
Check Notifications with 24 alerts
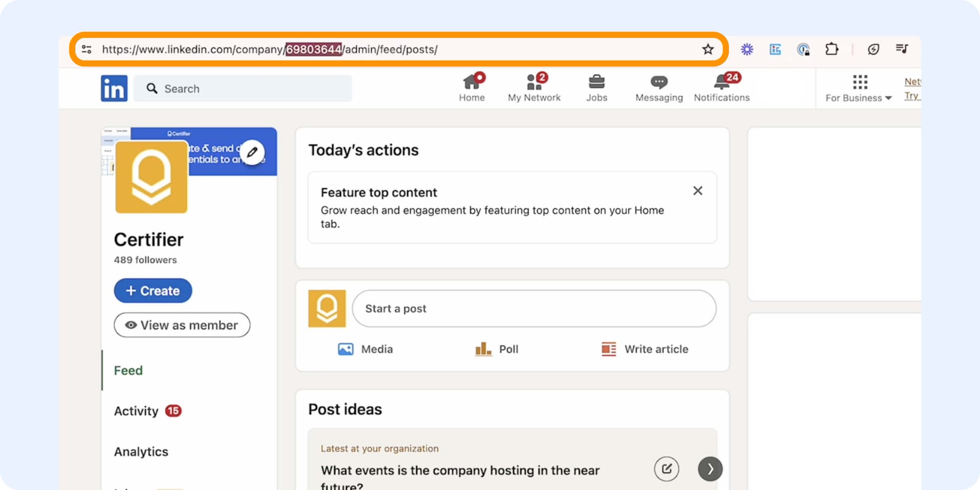click(x=721, y=87)
